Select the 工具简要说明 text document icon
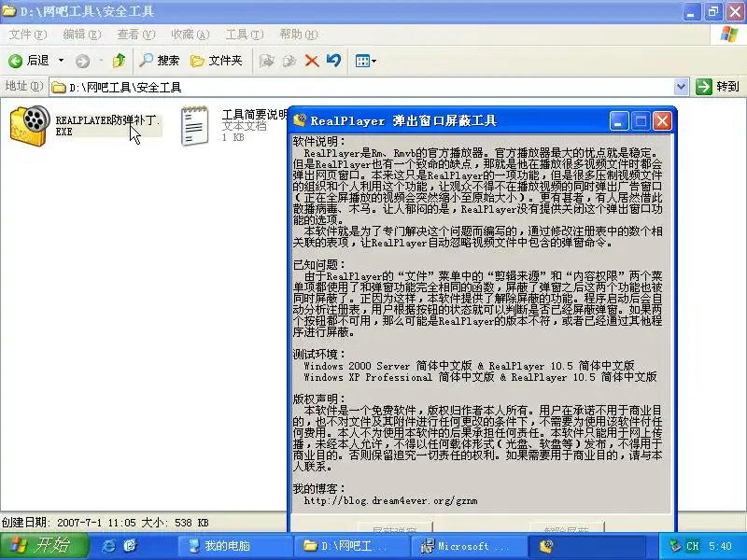 click(195, 126)
